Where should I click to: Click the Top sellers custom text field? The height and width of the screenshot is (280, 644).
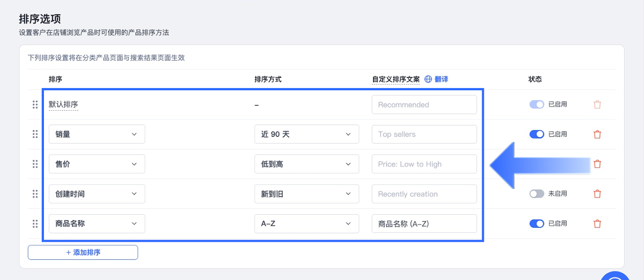coord(424,134)
